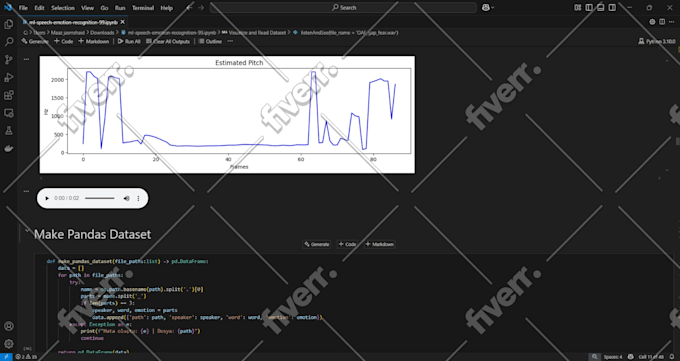Image resolution: width=680 pixels, height=361 pixels.
Task: Open audio player options menu
Action: 138,198
